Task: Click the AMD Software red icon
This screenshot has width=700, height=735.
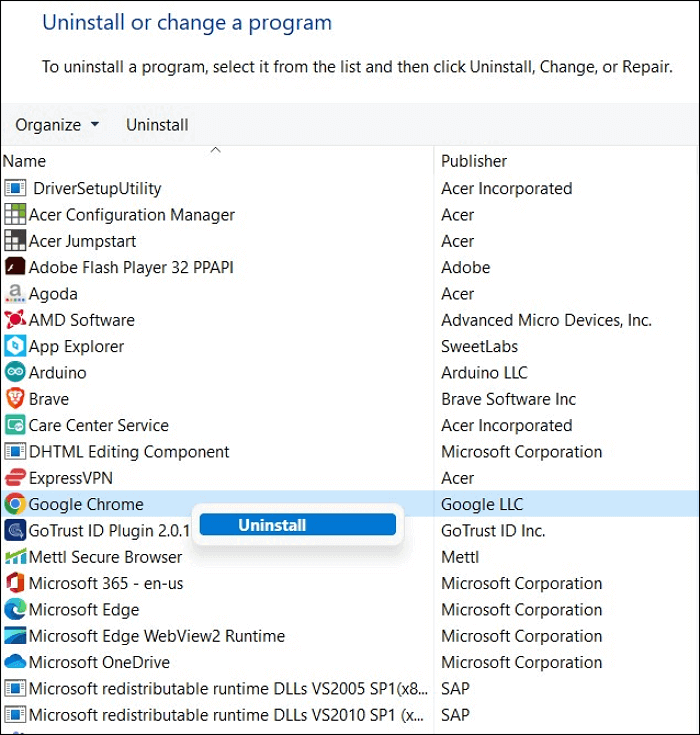Action: (15, 320)
